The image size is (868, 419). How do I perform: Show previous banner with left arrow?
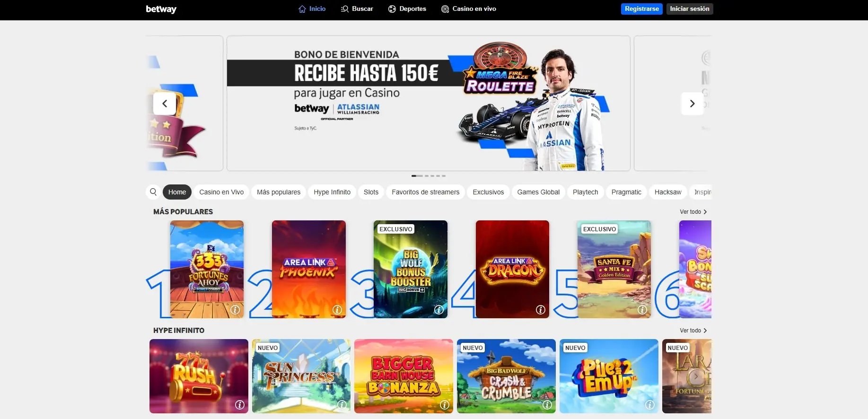[165, 104]
